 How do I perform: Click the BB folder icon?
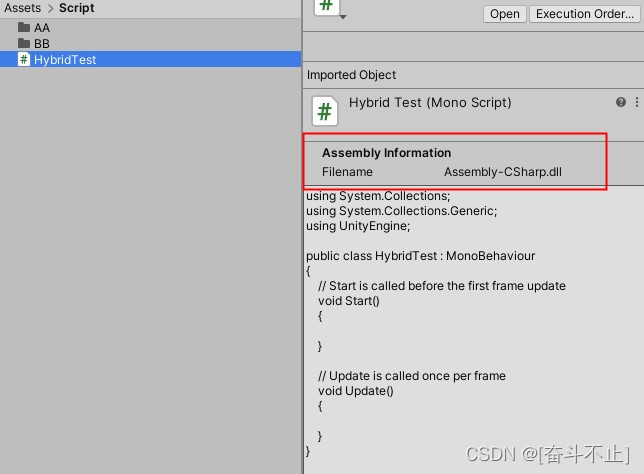[x=24, y=44]
